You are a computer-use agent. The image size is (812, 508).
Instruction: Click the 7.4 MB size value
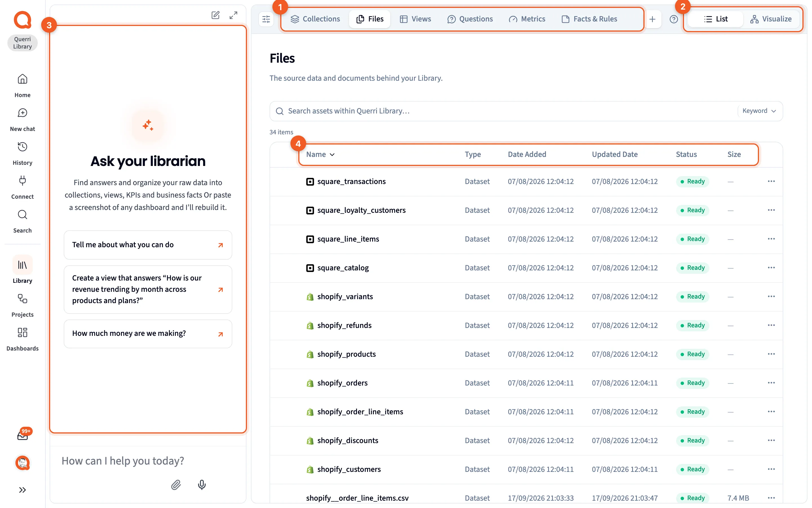[738, 498]
